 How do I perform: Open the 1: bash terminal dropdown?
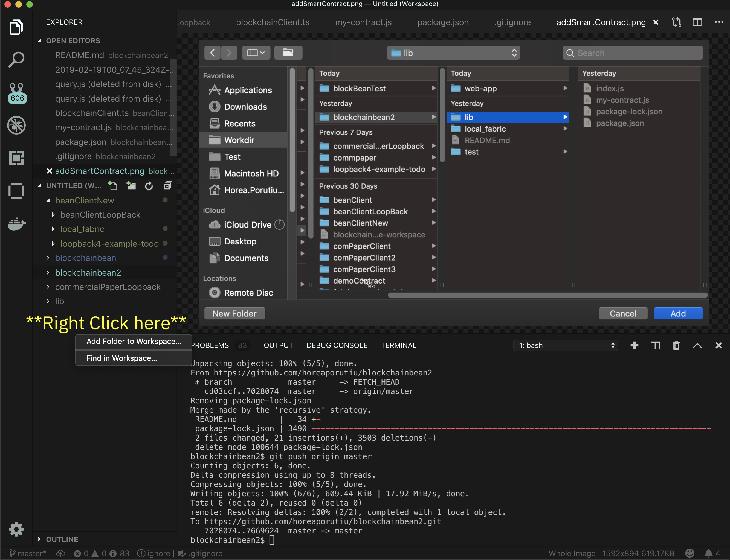[566, 345]
